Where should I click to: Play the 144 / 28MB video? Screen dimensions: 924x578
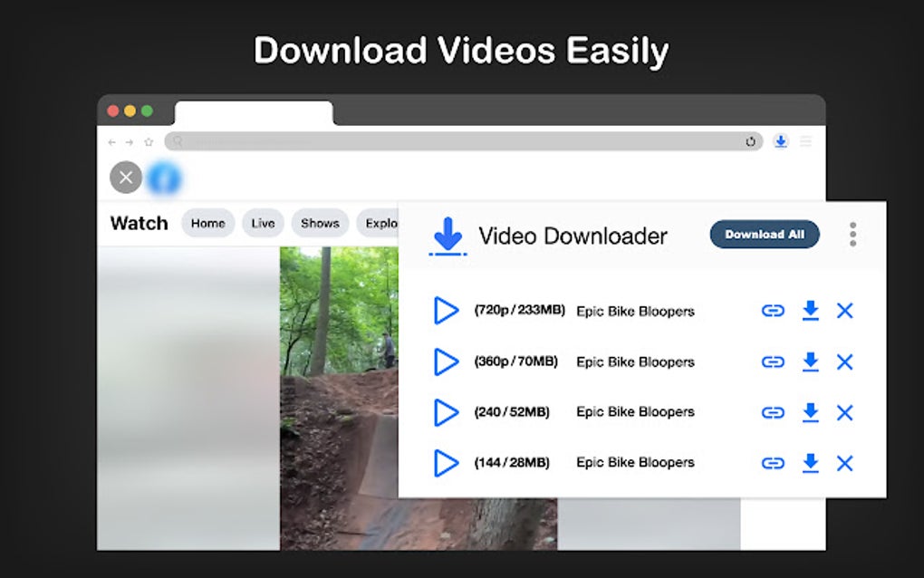[x=446, y=463]
